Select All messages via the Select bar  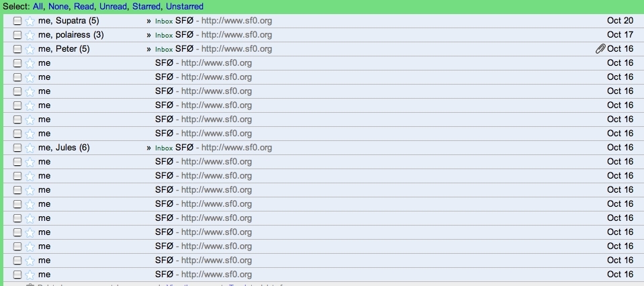[x=38, y=7]
